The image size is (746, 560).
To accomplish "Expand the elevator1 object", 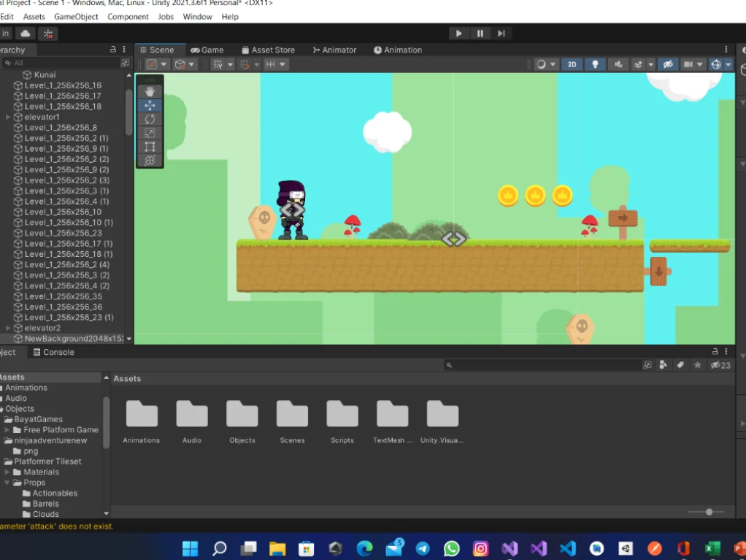I will (8, 117).
